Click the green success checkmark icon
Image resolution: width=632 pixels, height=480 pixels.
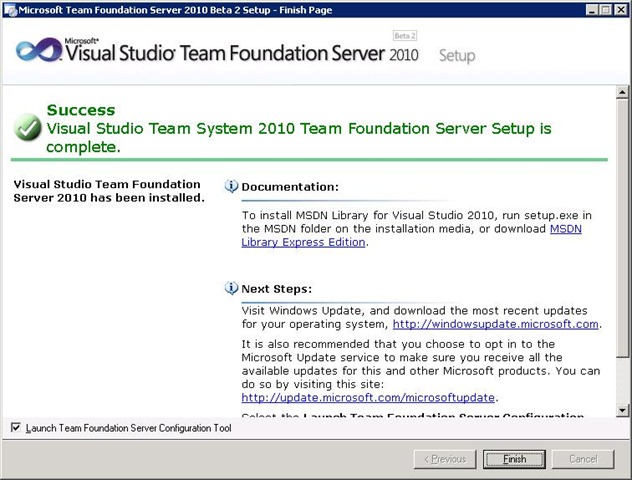pyautogui.click(x=27, y=127)
